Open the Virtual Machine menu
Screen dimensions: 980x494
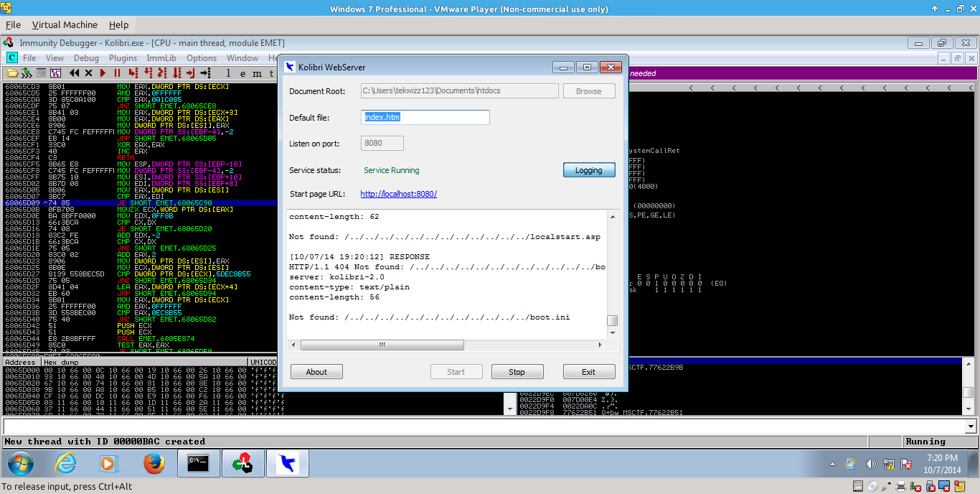[65, 24]
